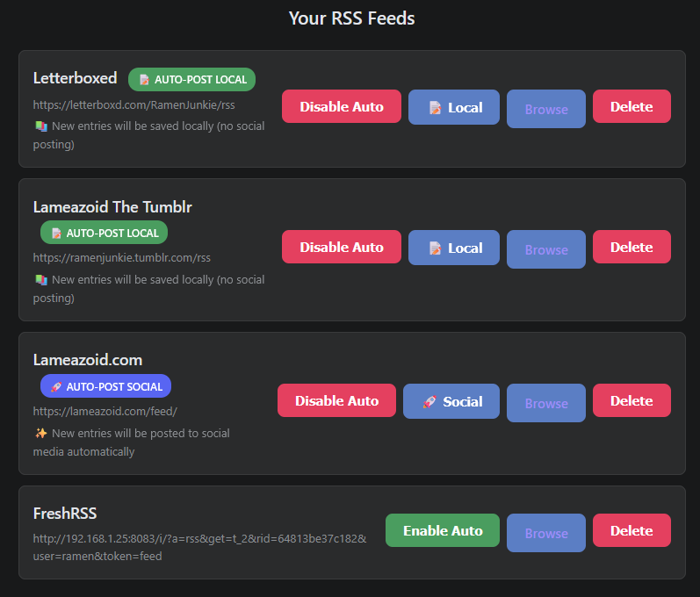
Task: Open Browse for Lameazoid.com feed
Action: pyautogui.click(x=546, y=403)
